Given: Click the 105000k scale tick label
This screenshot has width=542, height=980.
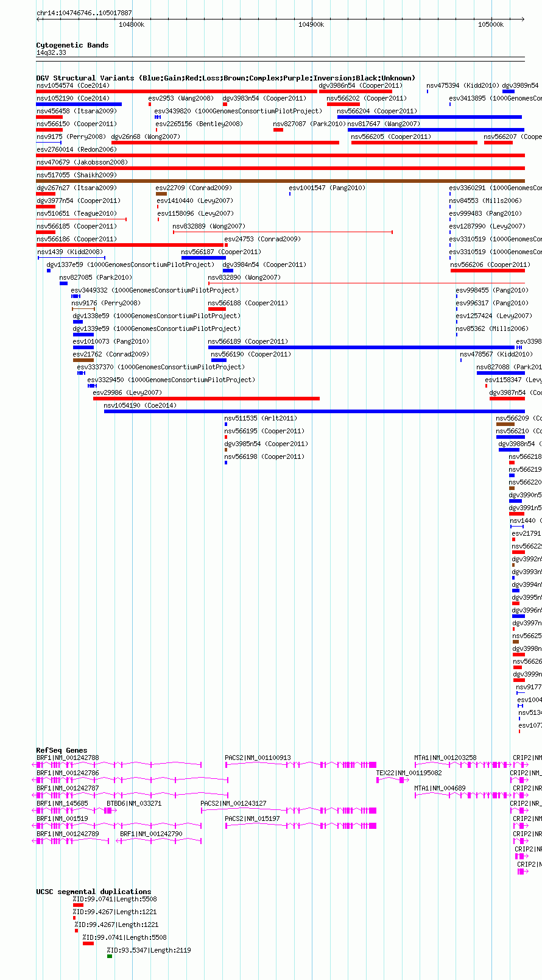Looking at the screenshot, I should click(x=491, y=24).
